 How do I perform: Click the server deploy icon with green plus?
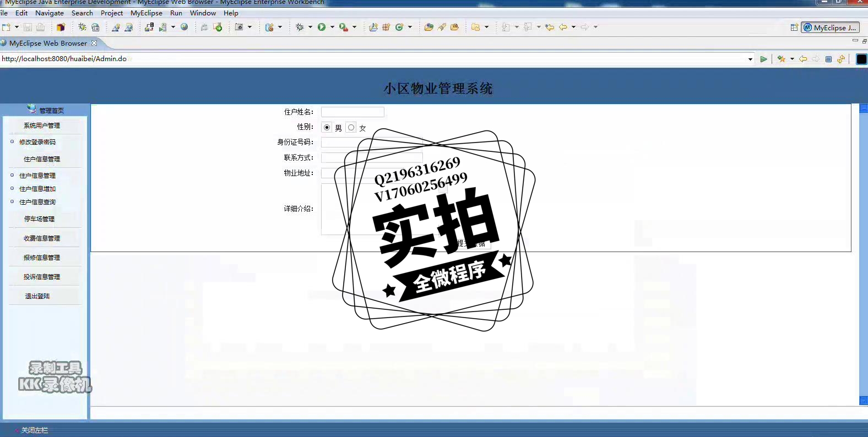coord(218,27)
